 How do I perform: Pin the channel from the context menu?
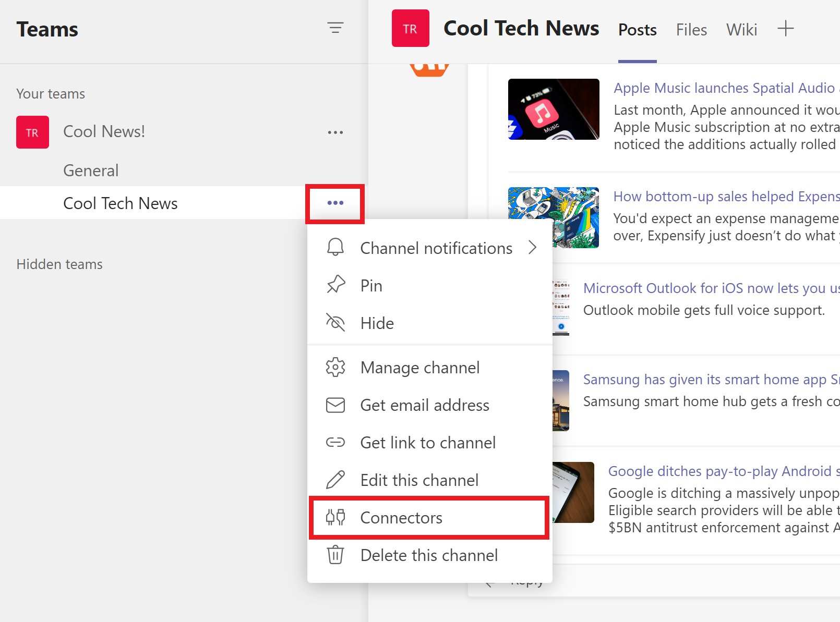[x=371, y=285]
